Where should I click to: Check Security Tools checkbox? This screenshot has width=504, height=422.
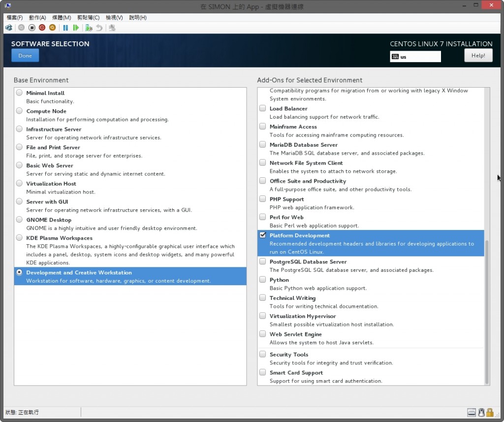point(263,354)
